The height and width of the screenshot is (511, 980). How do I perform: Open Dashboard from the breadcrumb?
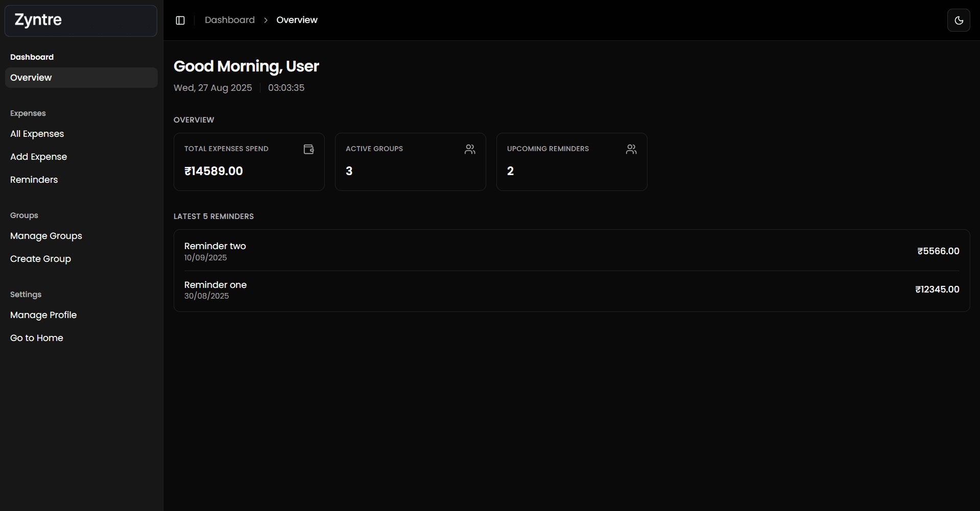[x=229, y=20]
